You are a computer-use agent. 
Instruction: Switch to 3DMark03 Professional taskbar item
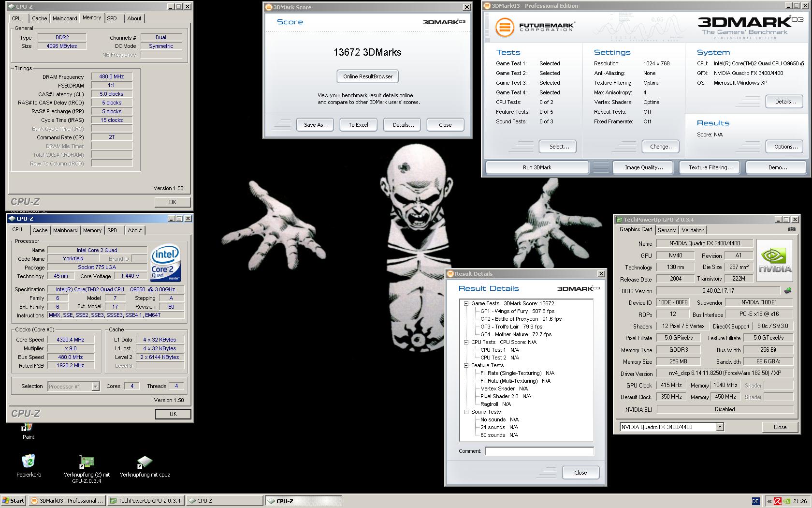[x=67, y=501]
